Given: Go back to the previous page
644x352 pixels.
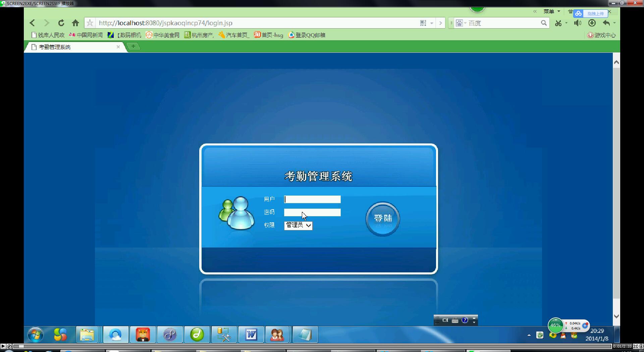Looking at the screenshot, I should click(x=32, y=23).
